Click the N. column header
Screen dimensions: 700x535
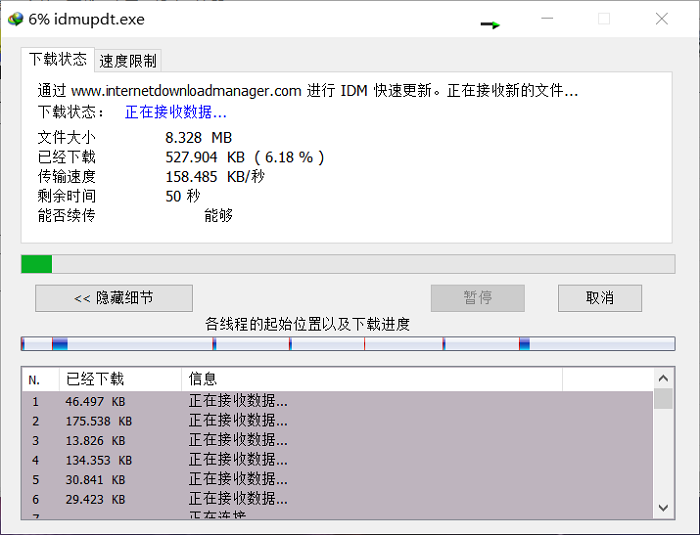[x=40, y=380]
